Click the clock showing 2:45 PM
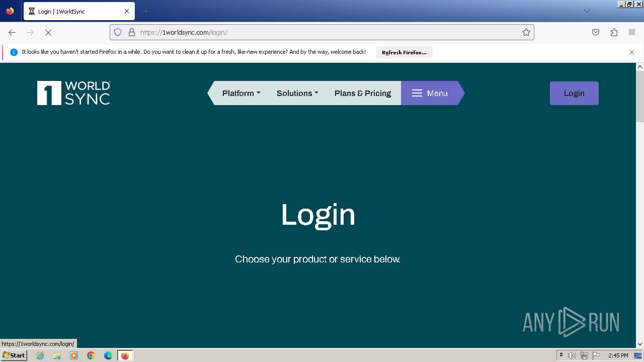The height and width of the screenshot is (362, 644). [x=618, y=355]
